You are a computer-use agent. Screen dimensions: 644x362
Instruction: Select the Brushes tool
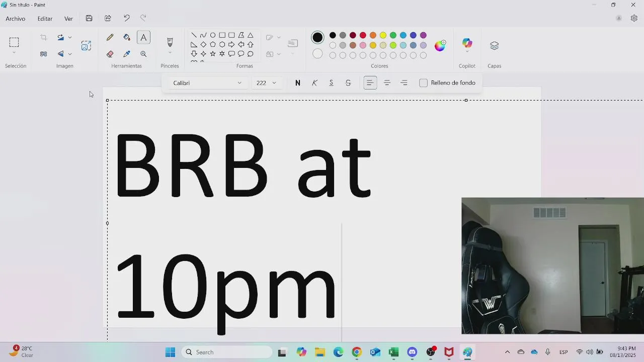pyautogui.click(x=170, y=42)
